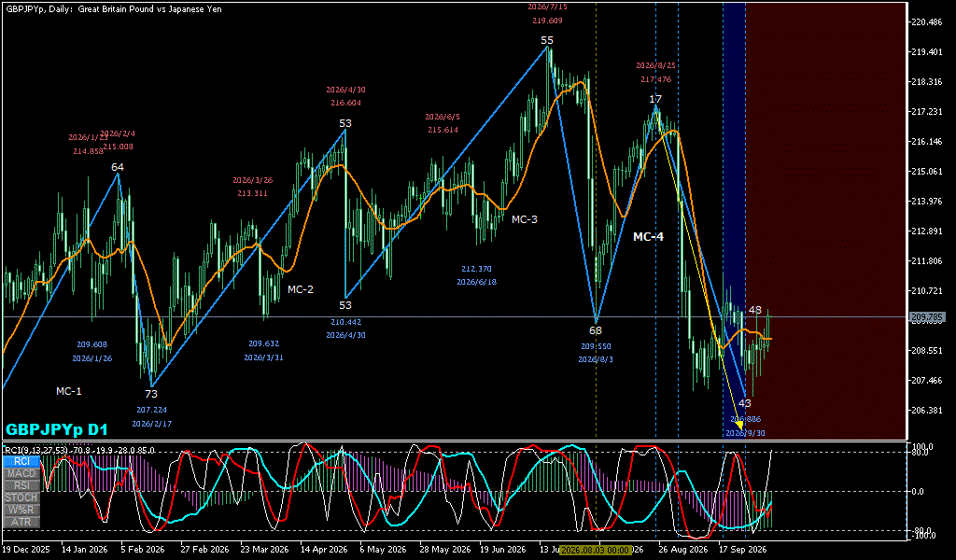Click the 19 Dec 2025 time axis label

point(26,549)
